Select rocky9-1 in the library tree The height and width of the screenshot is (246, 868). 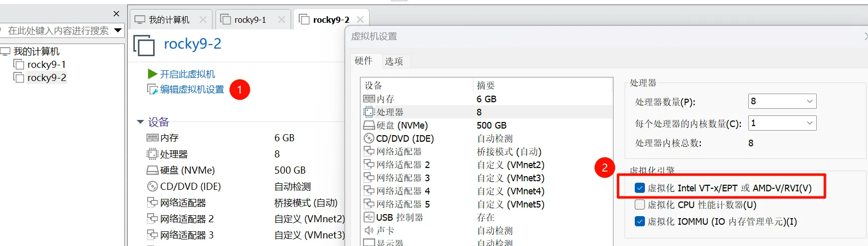[46, 64]
